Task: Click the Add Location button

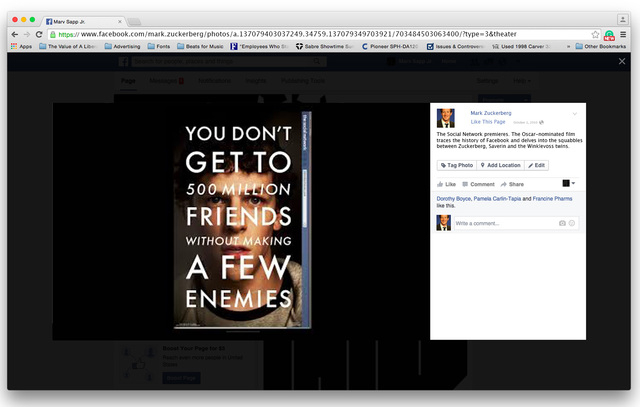Action: tap(500, 165)
